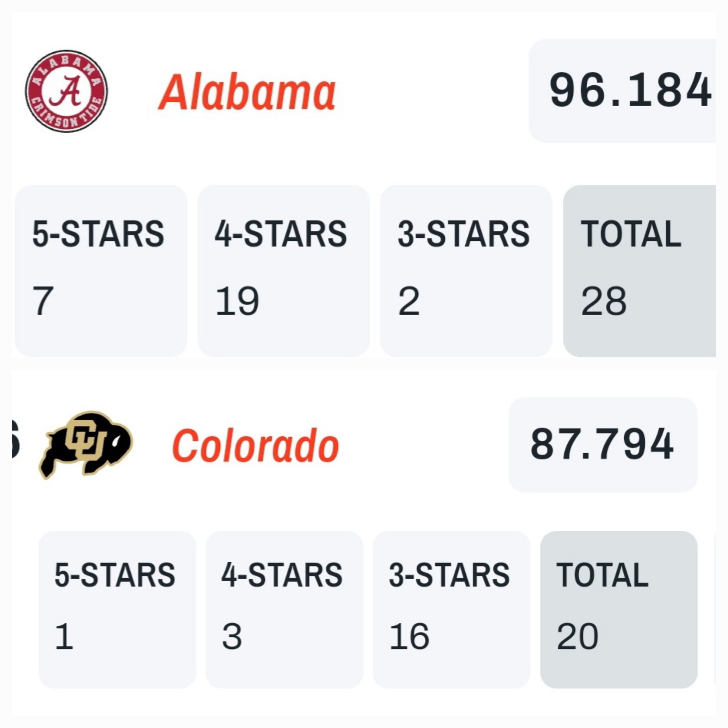The height and width of the screenshot is (728, 728).
Task: Click the Alabama Crimson Tide logo
Action: point(66,91)
